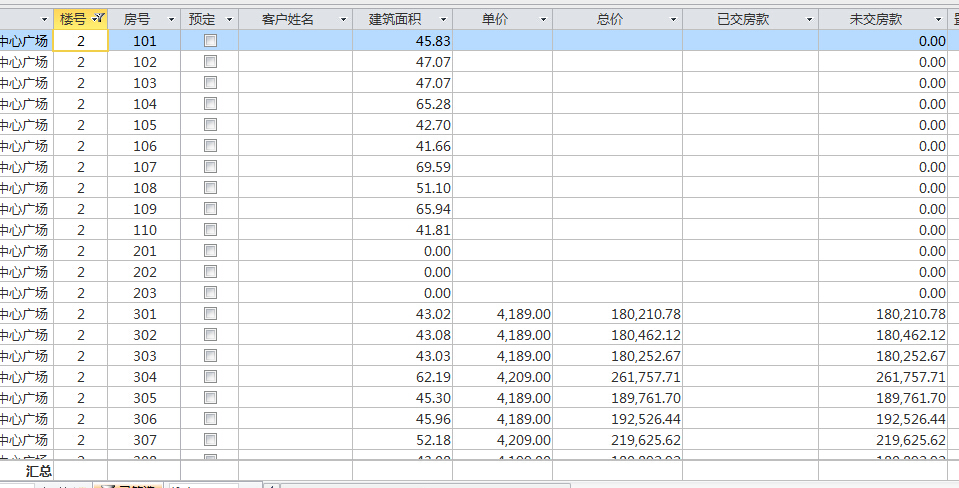Screen dimensions: 959x488
Task: Click the 建筑面积 cell showing 69.59
Action: pyautogui.click(x=402, y=167)
